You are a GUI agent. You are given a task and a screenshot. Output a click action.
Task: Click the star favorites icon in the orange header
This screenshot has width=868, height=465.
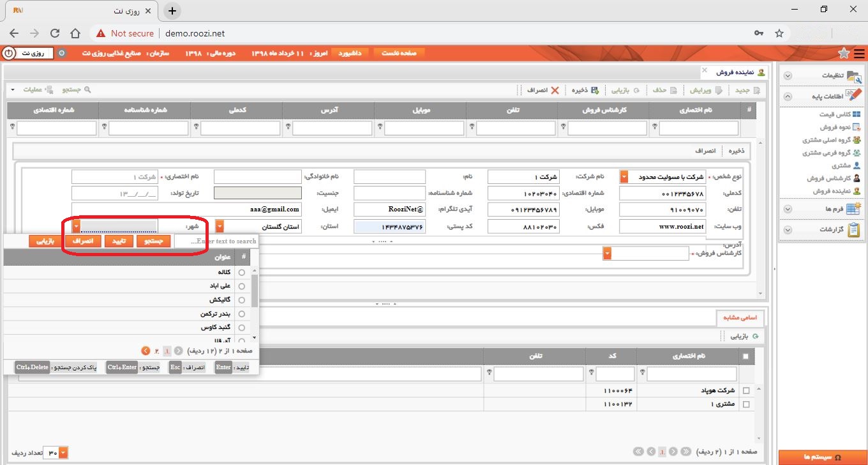844,53
